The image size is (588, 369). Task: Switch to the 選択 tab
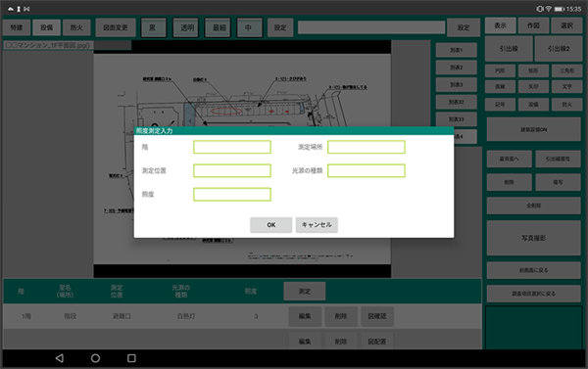pyautogui.click(x=566, y=25)
